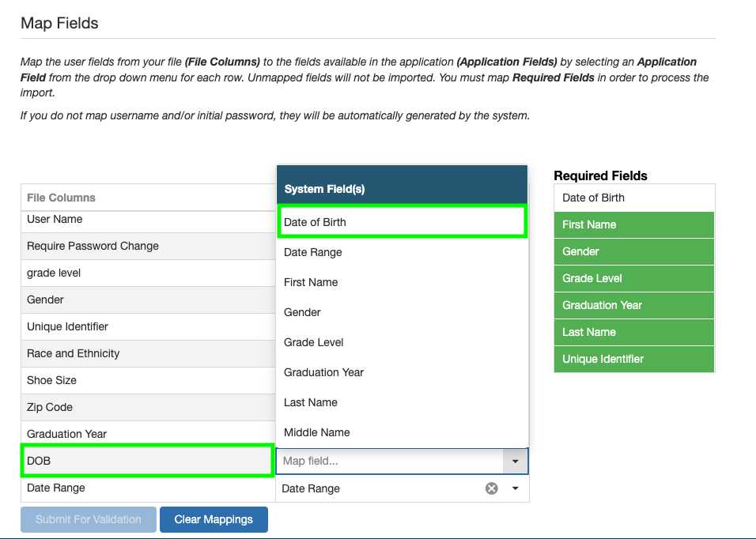
Task: Type in the Map field search box
Action: pos(389,461)
